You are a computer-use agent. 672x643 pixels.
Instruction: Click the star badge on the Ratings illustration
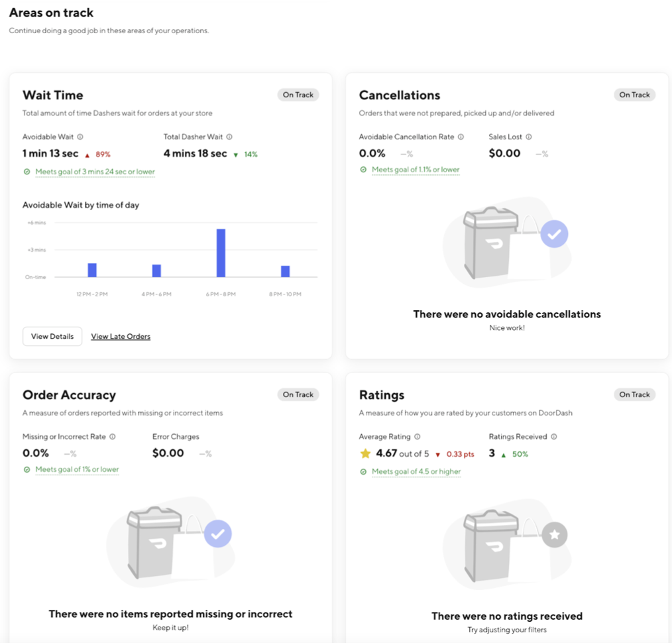point(554,533)
